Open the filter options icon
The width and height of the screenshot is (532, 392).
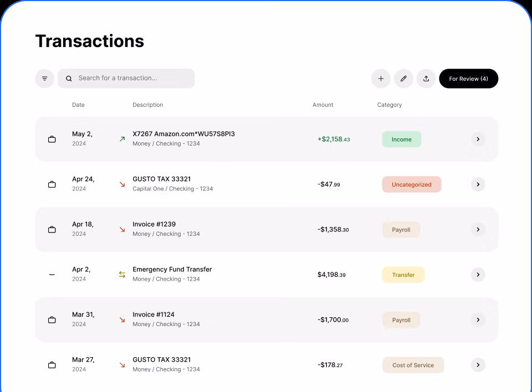44,79
